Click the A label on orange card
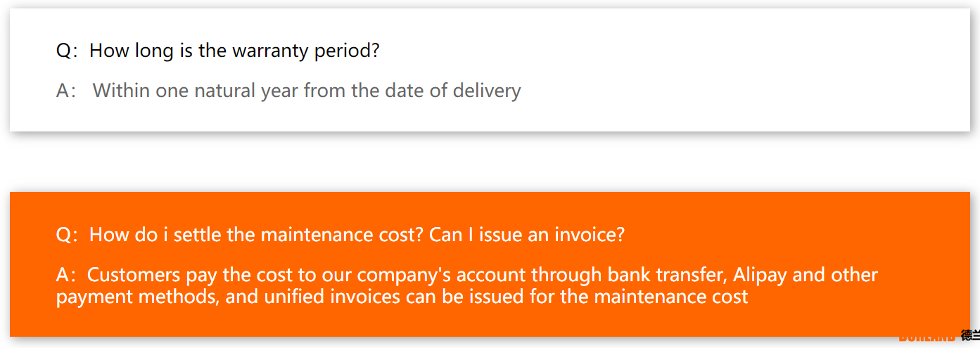Screen dimensions: 980x348 click(64, 275)
